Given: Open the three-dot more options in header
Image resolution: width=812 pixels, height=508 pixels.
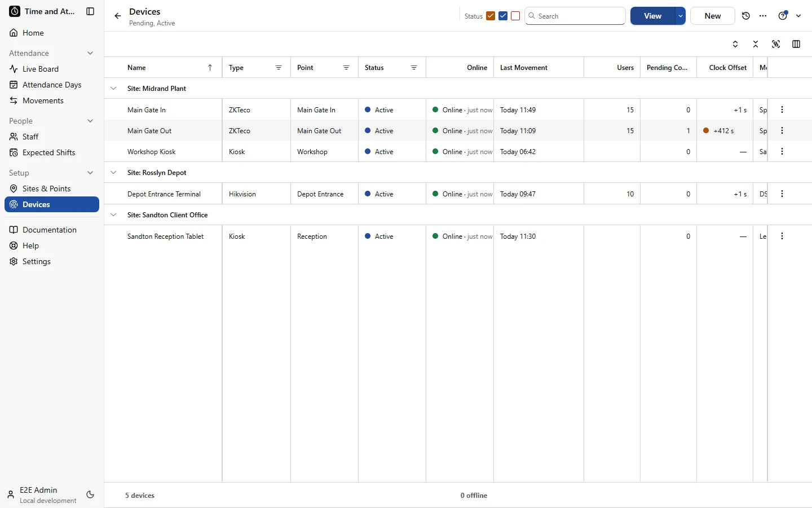Looking at the screenshot, I should click(763, 16).
